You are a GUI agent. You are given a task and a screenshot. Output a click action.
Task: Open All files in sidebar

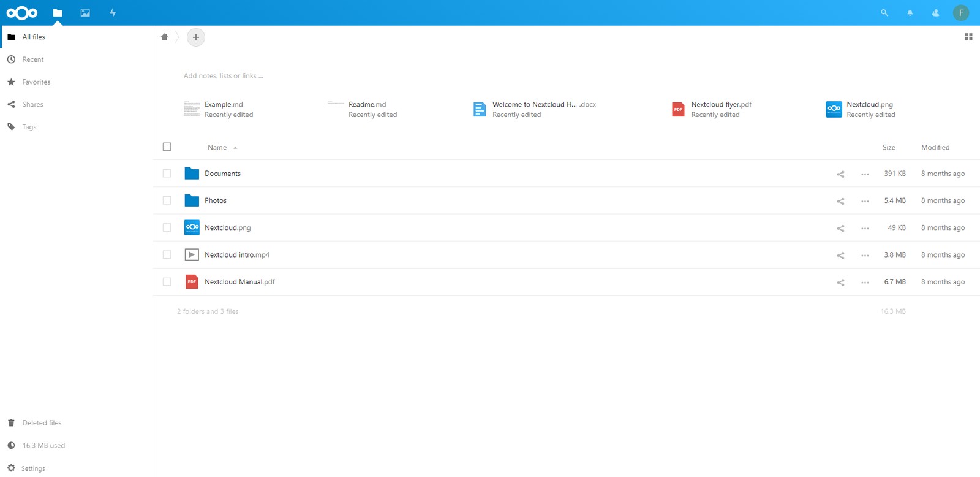click(x=76, y=37)
